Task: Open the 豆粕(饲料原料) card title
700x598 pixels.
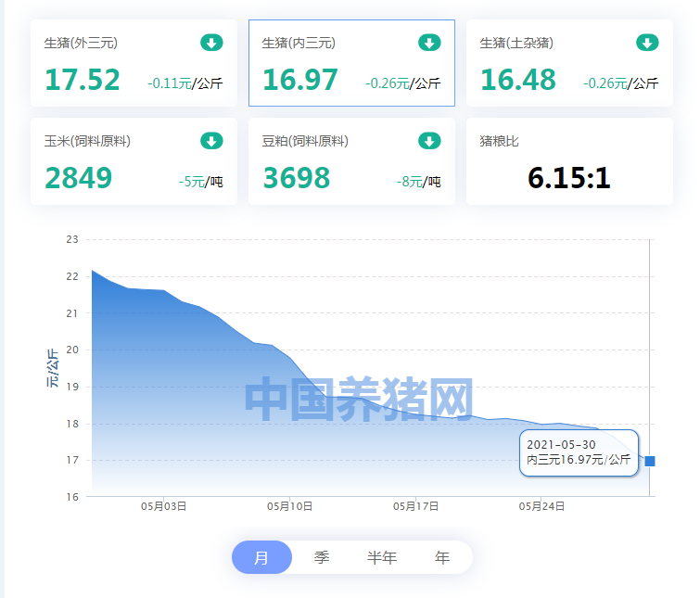Action: point(305,141)
